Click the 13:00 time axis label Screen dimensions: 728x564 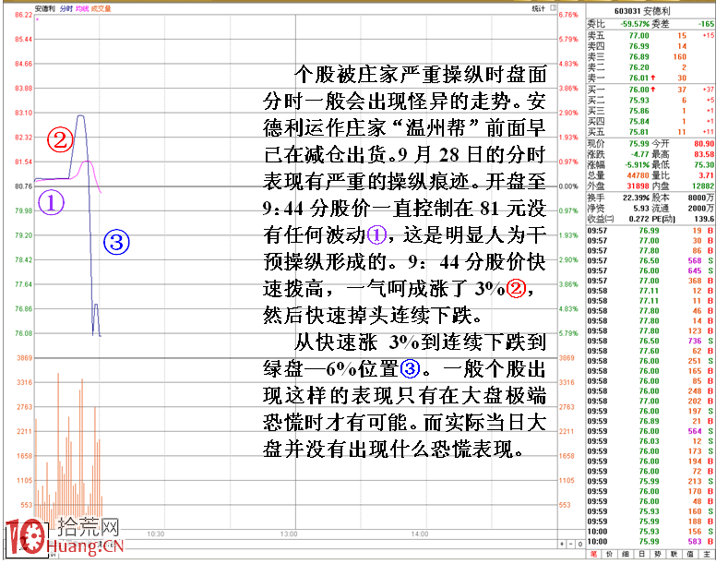coord(289,534)
